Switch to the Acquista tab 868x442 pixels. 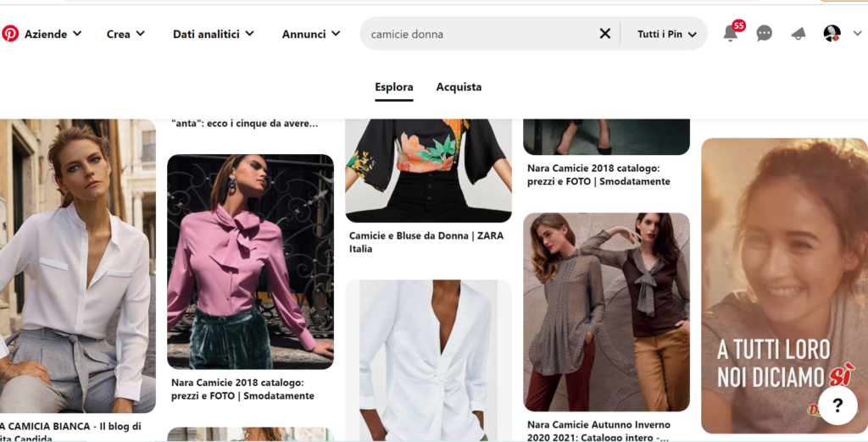tap(459, 87)
